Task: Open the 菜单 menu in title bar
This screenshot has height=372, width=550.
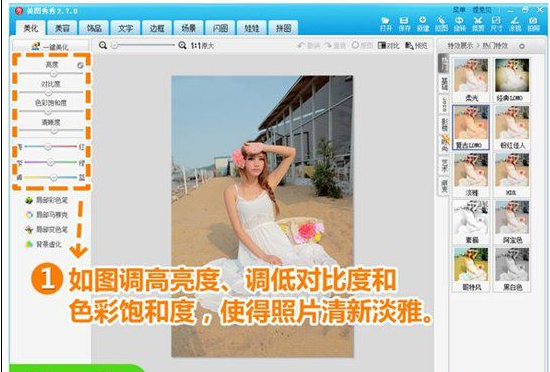Action: (459, 10)
